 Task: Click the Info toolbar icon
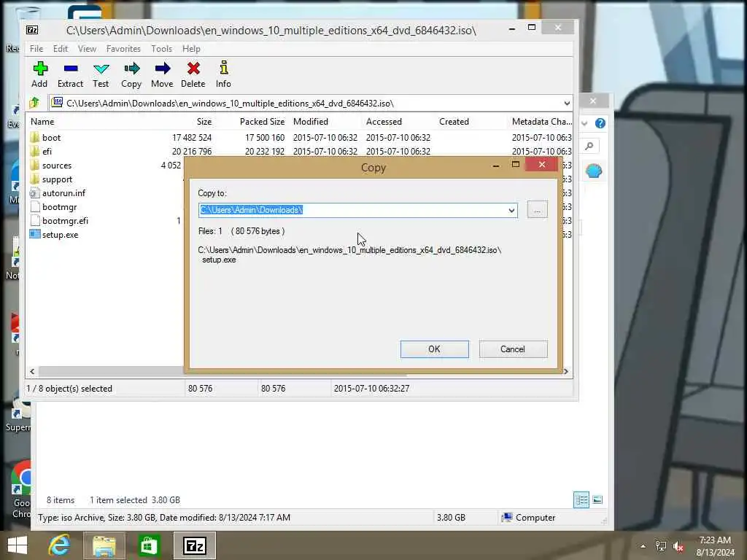pos(223,74)
